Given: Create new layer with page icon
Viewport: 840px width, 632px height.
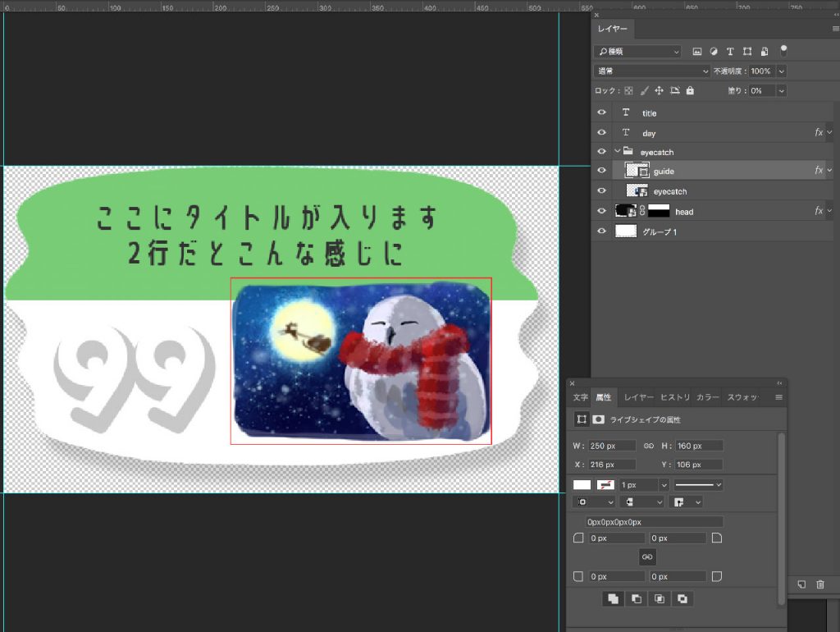Looking at the screenshot, I should point(801,584).
